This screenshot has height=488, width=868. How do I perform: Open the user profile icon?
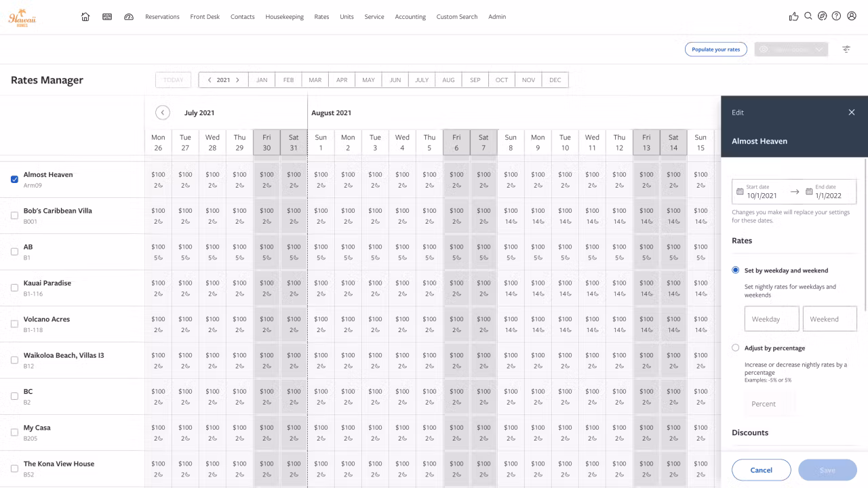click(x=852, y=16)
